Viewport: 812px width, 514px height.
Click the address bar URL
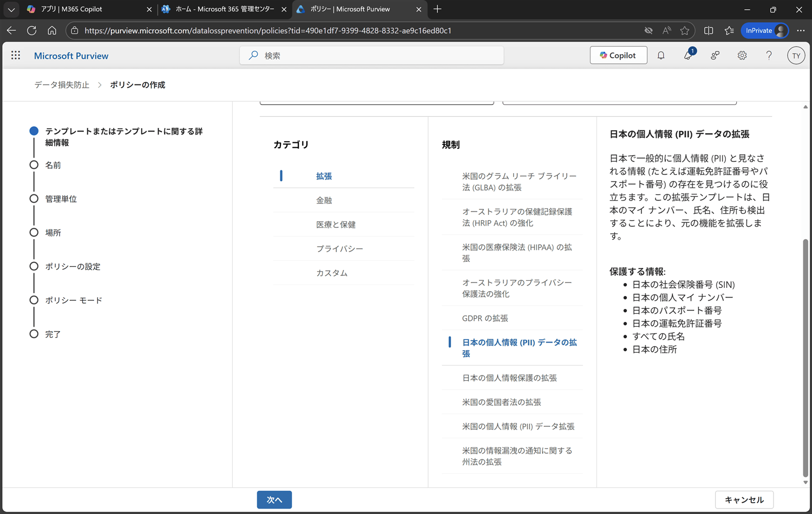(x=268, y=30)
